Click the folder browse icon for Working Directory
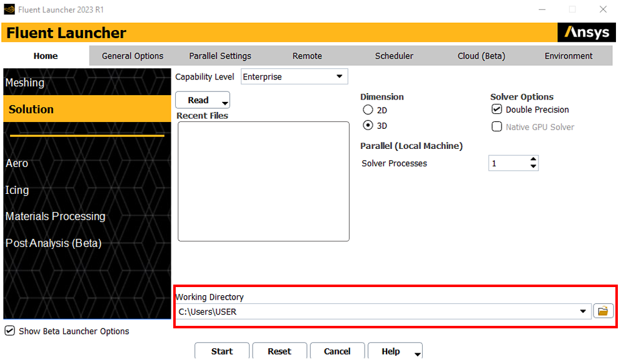626x364 pixels. (602, 311)
